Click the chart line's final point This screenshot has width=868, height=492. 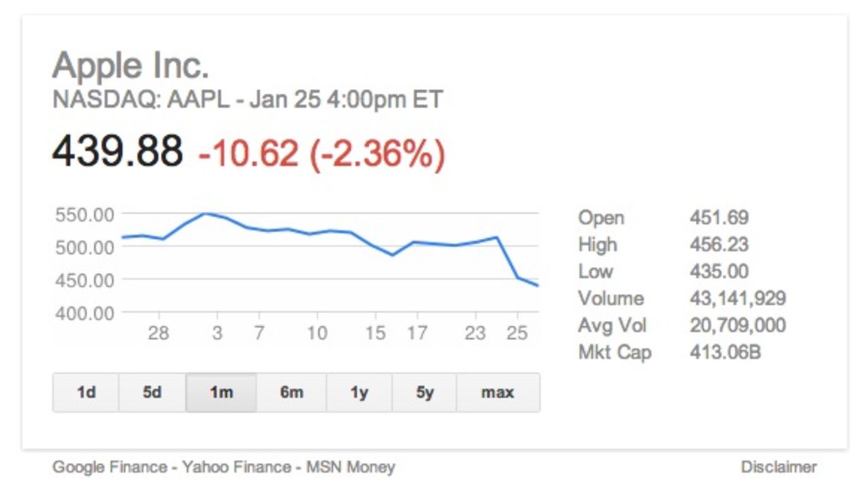point(538,286)
